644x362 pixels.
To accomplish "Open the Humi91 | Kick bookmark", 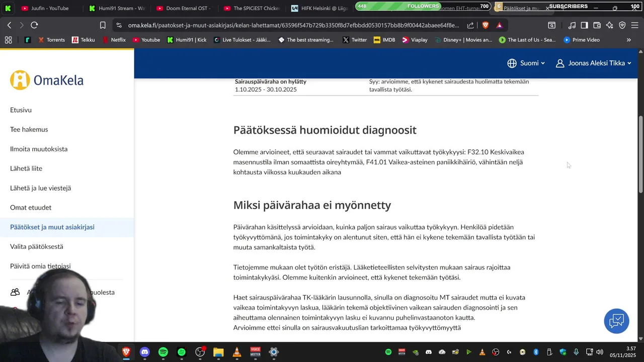I will [187, 40].
